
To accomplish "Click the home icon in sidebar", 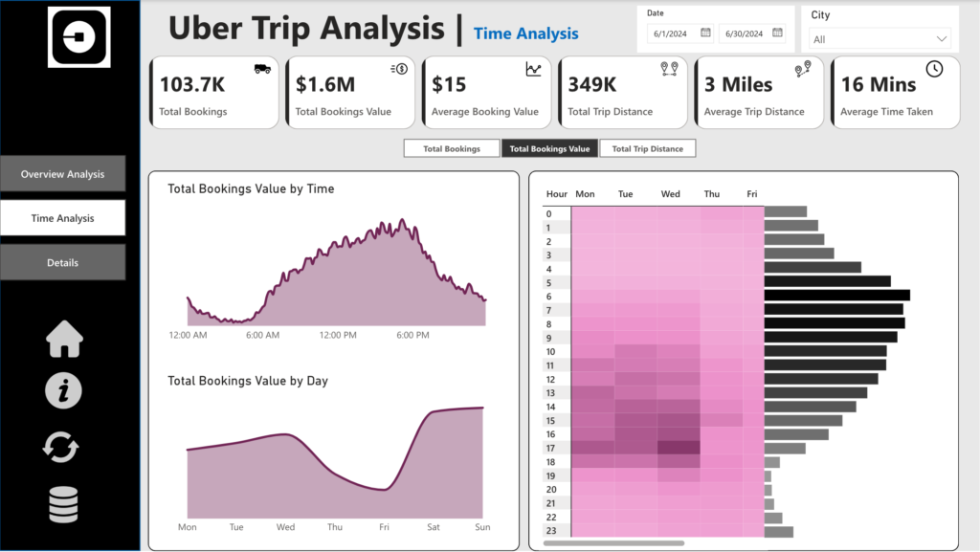I will coord(65,339).
